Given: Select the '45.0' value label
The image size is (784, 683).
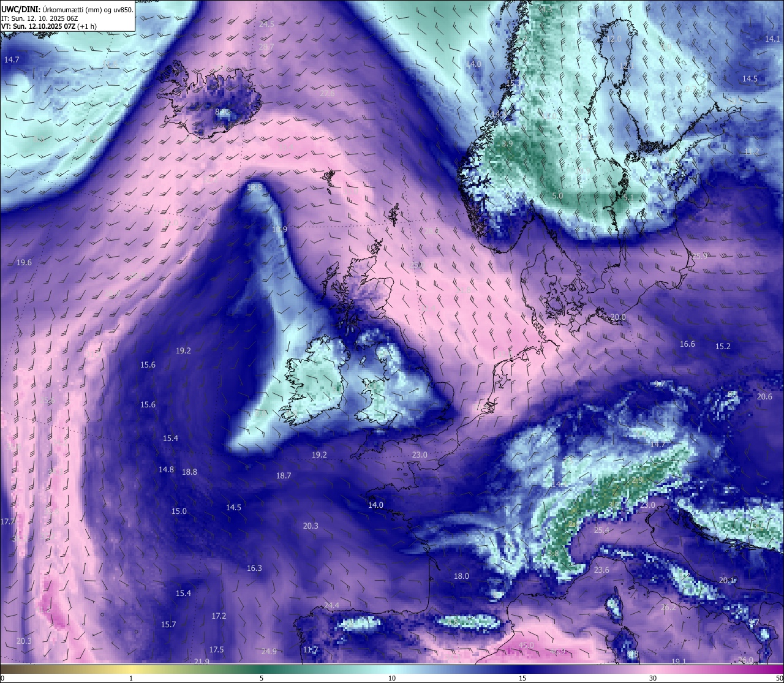Looking at the screenshot, I should pos(527,646).
